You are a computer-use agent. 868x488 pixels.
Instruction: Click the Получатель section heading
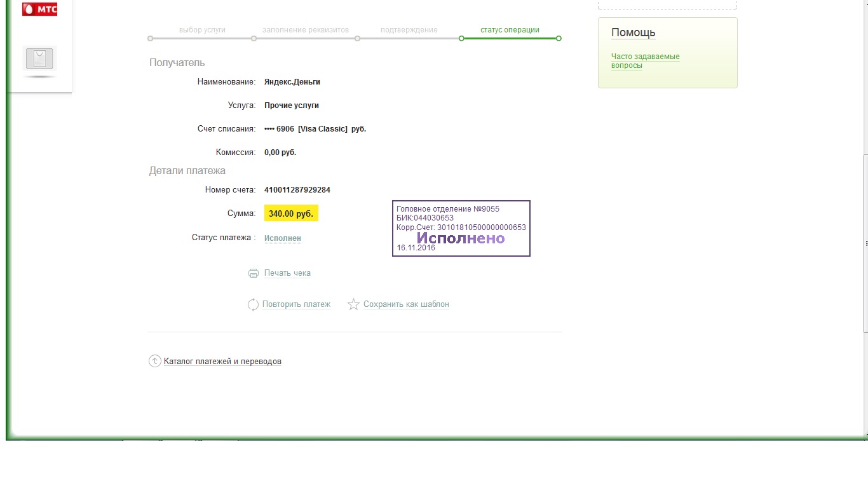point(177,63)
